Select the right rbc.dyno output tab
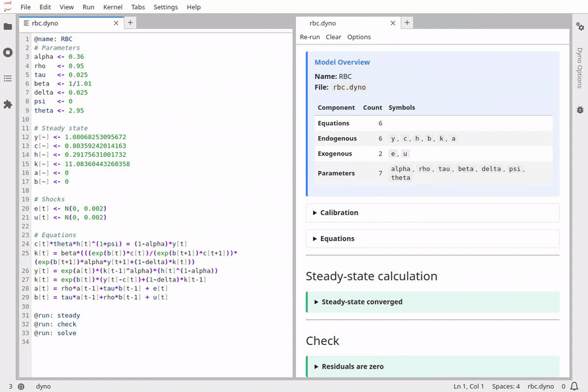 point(348,24)
